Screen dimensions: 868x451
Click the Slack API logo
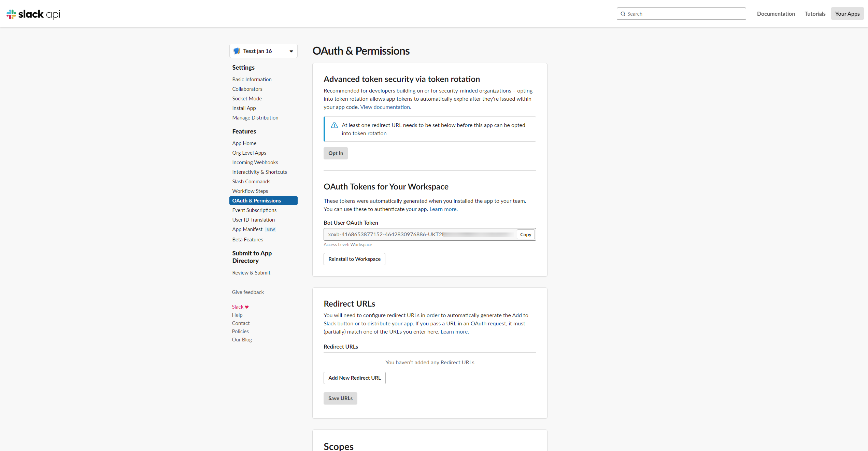(x=33, y=14)
